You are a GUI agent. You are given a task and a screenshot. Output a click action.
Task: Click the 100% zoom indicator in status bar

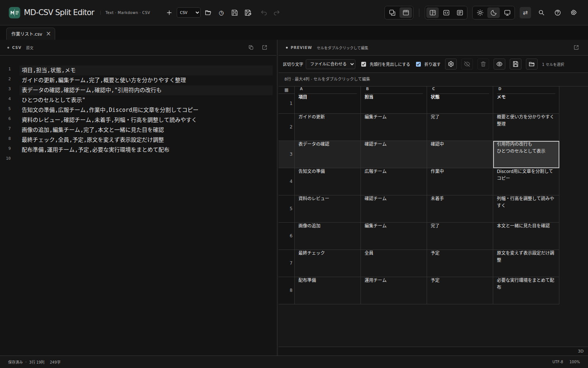[x=575, y=362]
